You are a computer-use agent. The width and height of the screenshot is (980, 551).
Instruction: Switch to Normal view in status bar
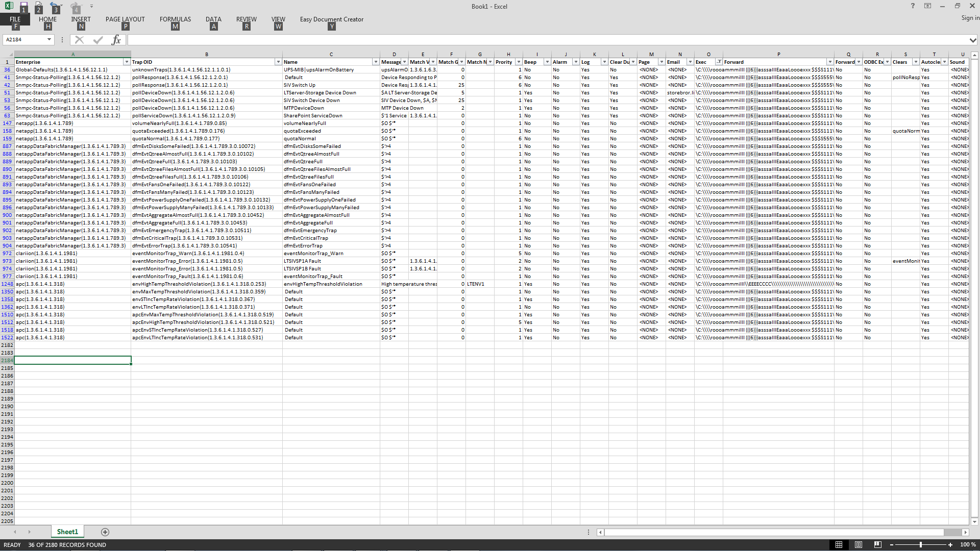click(x=839, y=545)
